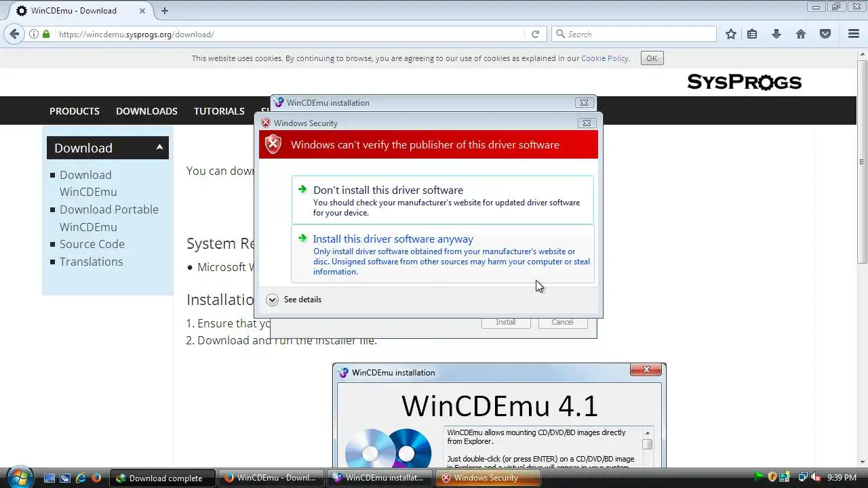Click the Firefox URL address field
The image size is (868, 488).
(x=292, y=34)
